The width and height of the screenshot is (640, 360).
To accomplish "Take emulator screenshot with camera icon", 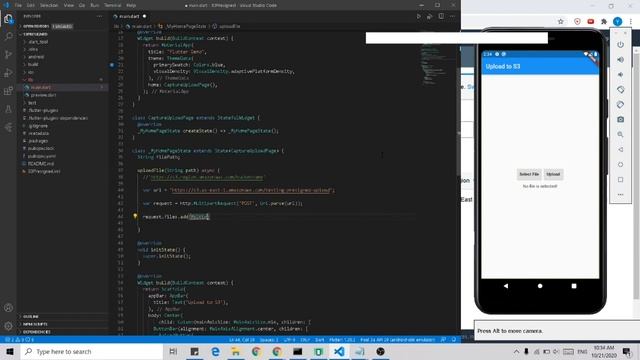I will 620,120.
